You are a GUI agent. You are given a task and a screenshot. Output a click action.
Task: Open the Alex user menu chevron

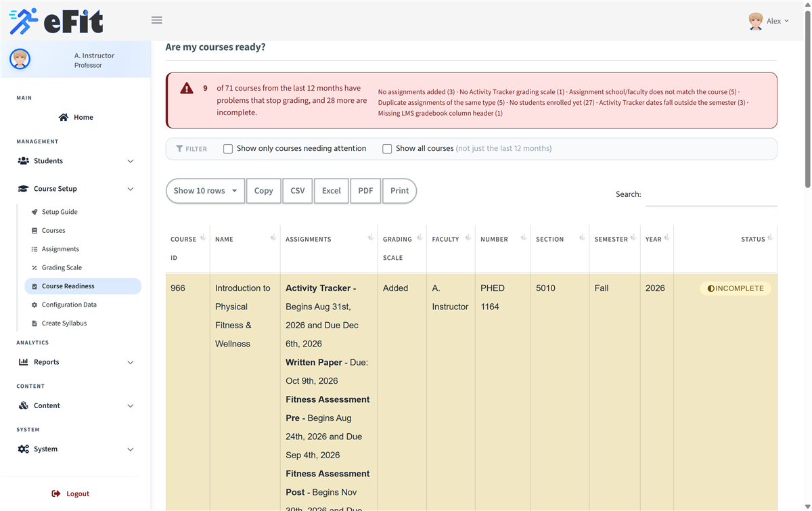(786, 21)
